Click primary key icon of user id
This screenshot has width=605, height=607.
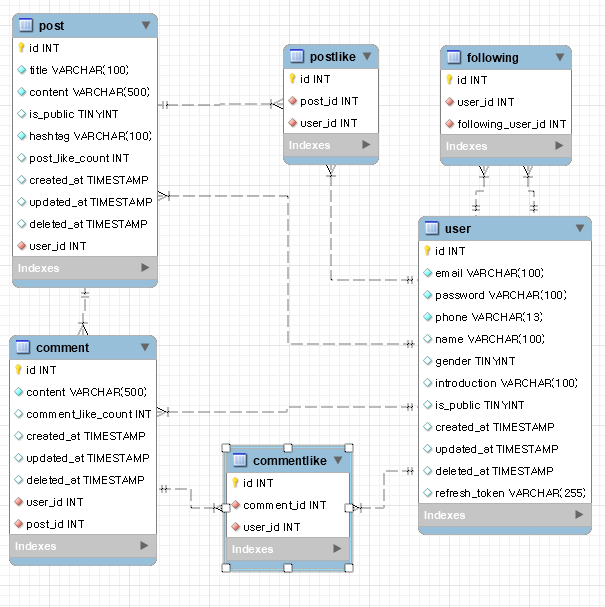click(x=427, y=250)
